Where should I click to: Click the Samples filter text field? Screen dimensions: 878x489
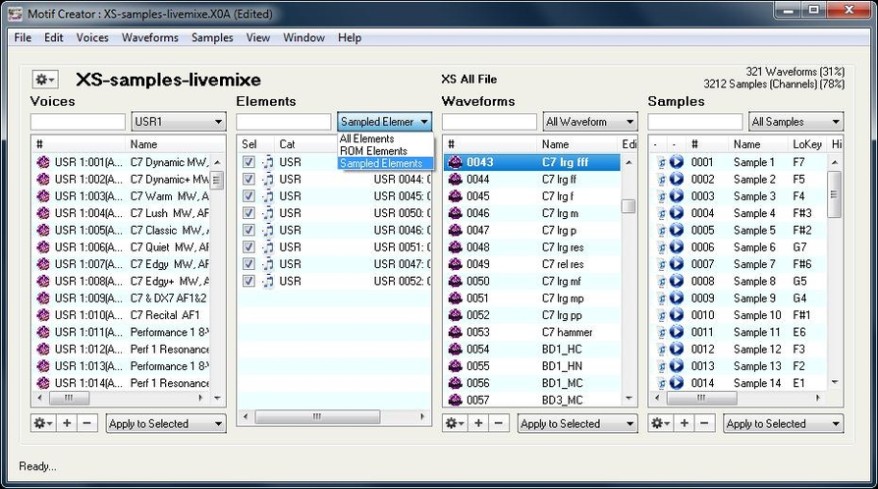[695, 122]
